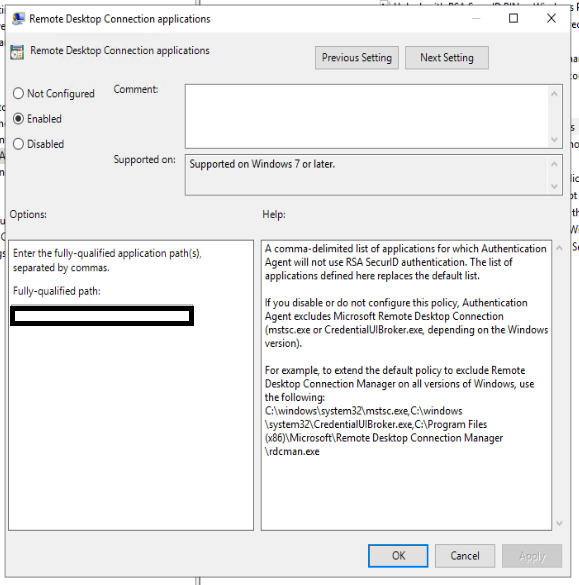The width and height of the screenshot is (579, 585).
Task: Go to Previous Setting
Action: [x=357, y=58]
